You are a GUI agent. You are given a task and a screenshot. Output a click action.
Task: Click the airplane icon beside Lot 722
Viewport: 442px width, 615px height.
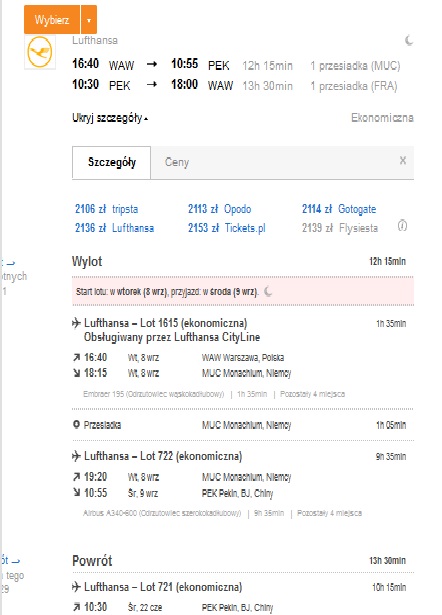pyautogui.click(x=76, y=456)
